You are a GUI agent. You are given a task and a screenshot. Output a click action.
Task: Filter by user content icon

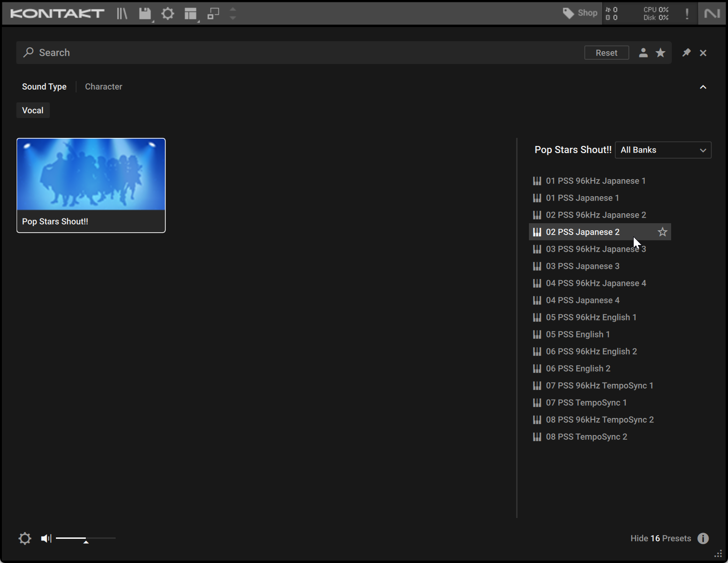643,53
